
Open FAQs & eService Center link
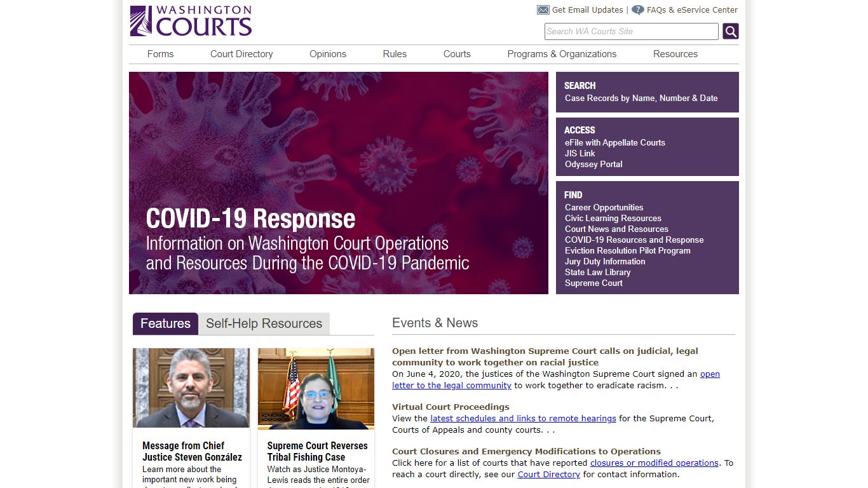[x=693, y=10]
